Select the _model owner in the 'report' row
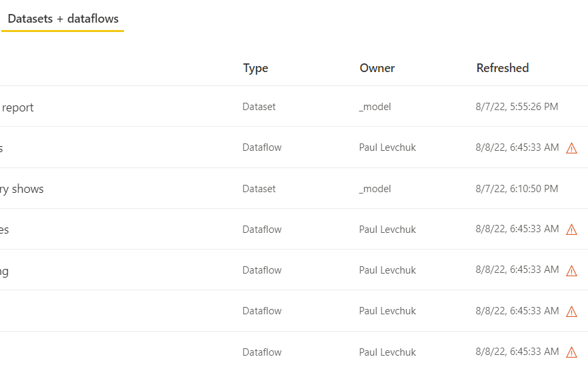588x371 pixels. coord(375,107)
